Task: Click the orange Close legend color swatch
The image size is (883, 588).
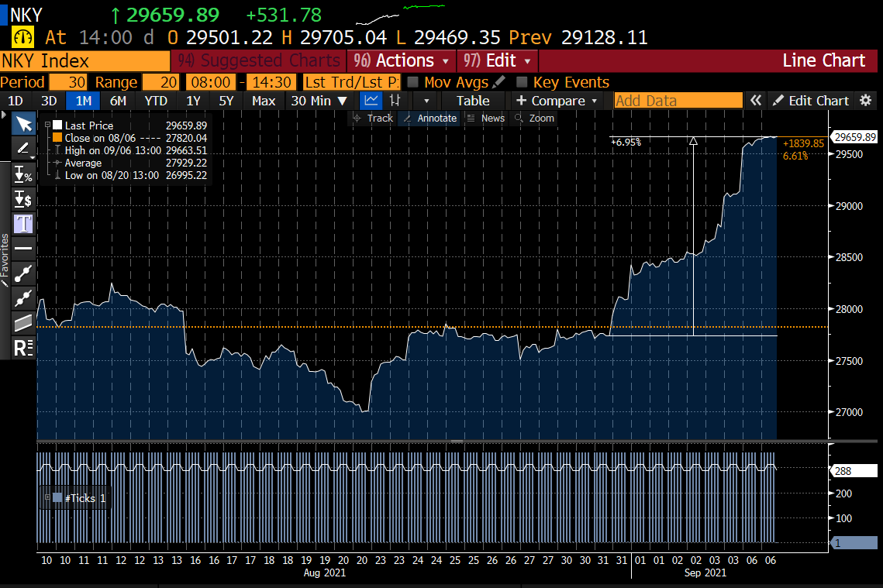Action: coord(57,138)
